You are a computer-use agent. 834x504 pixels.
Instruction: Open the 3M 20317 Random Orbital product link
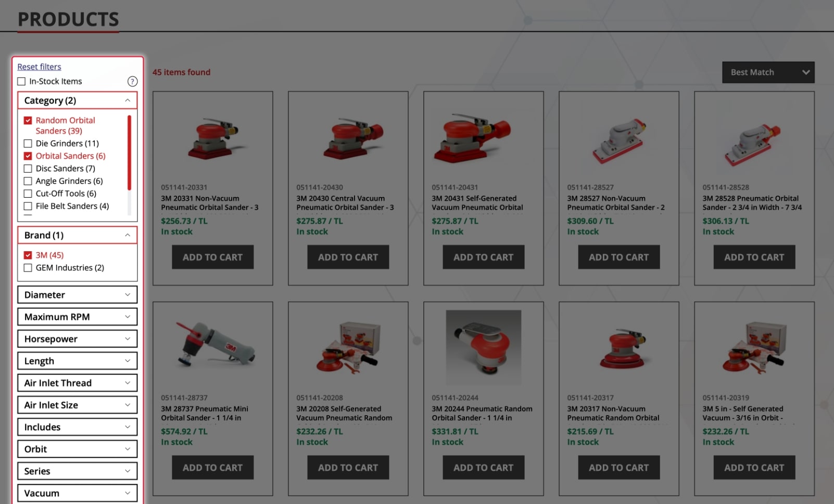coord(613,413)
